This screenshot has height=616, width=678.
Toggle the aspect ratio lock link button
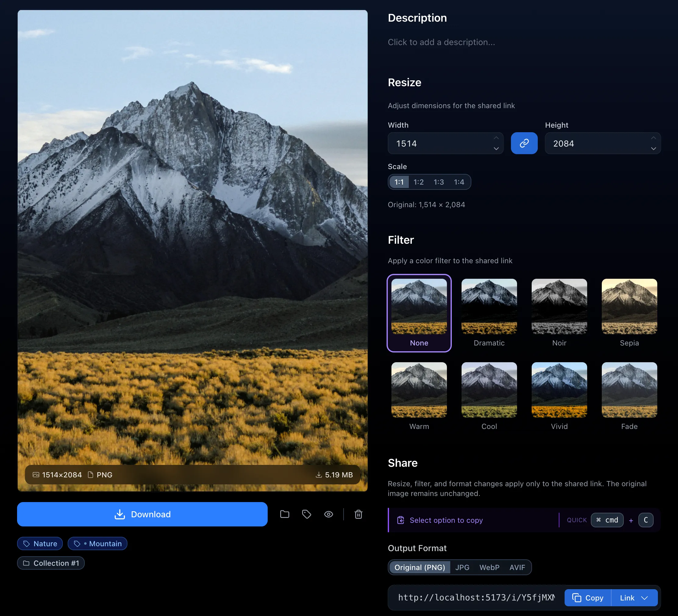coord(524,143)
